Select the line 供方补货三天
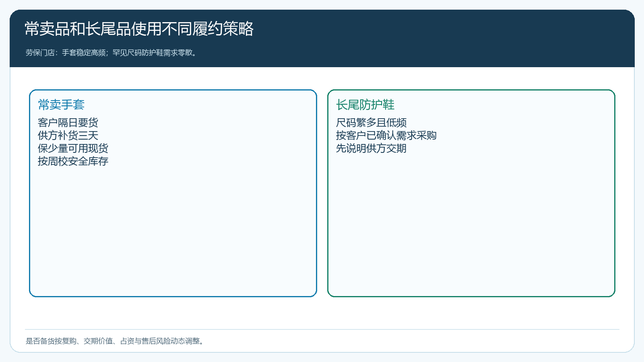The width and height of the screenshot is (644, 362). (68, 136)
